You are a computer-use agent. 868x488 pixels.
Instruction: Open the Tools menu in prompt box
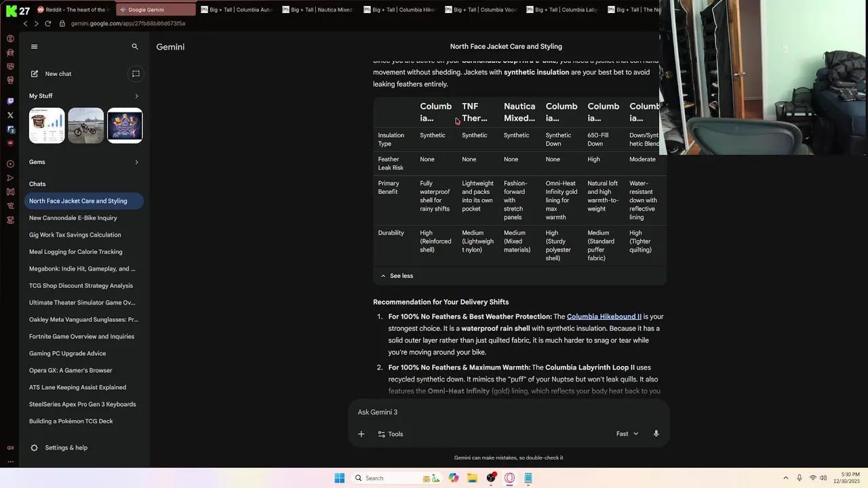click(x=391, y=434)
